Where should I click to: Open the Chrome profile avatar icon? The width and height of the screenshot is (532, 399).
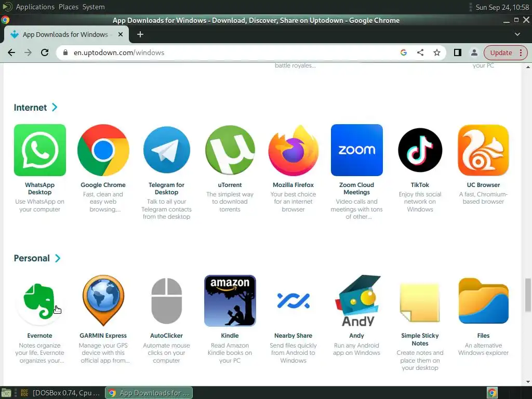pyautogui.click(x=474, y=52)
